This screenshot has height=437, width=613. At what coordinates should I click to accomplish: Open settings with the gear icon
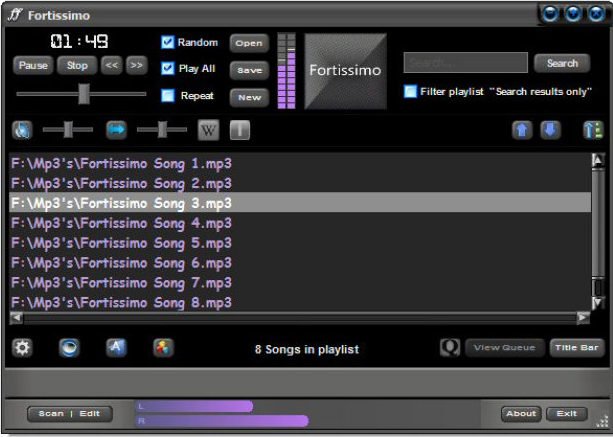[x=22, y=348]
